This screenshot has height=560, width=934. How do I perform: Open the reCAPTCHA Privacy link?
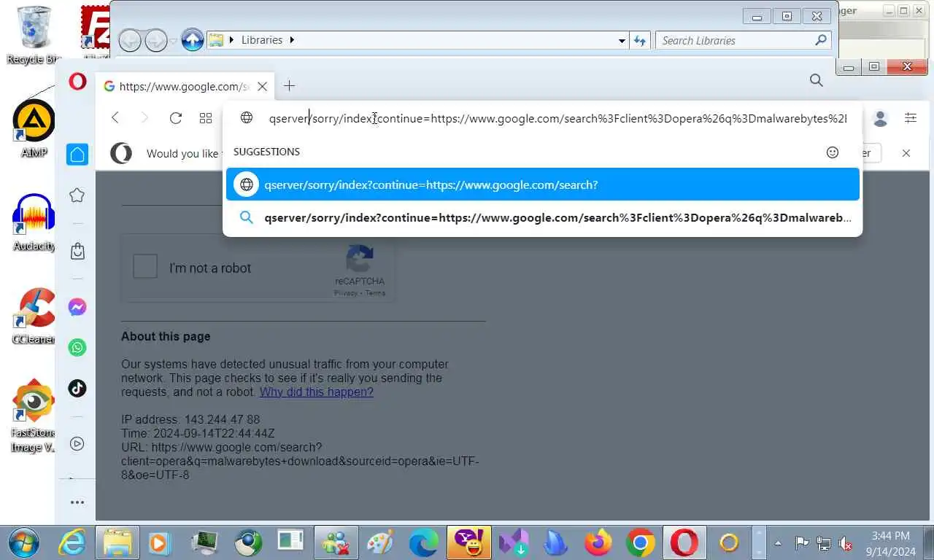346,293
